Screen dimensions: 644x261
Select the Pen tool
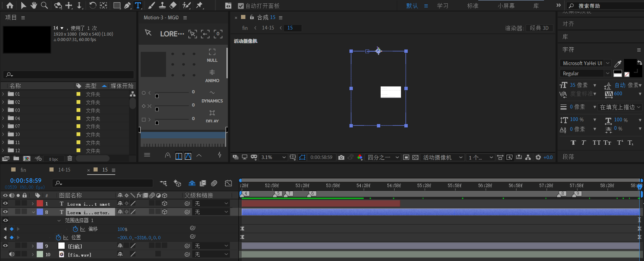[x=127, y=5]
